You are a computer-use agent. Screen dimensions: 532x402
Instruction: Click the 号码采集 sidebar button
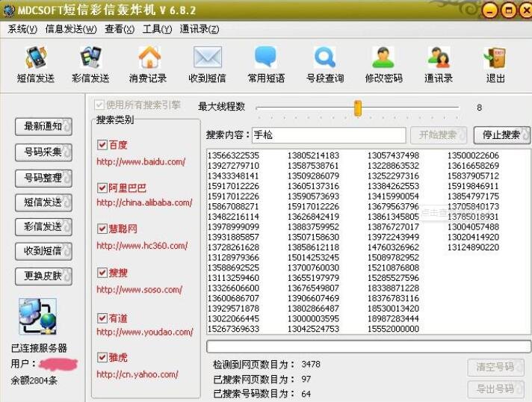pyautogui.click(x=43, y=152)
